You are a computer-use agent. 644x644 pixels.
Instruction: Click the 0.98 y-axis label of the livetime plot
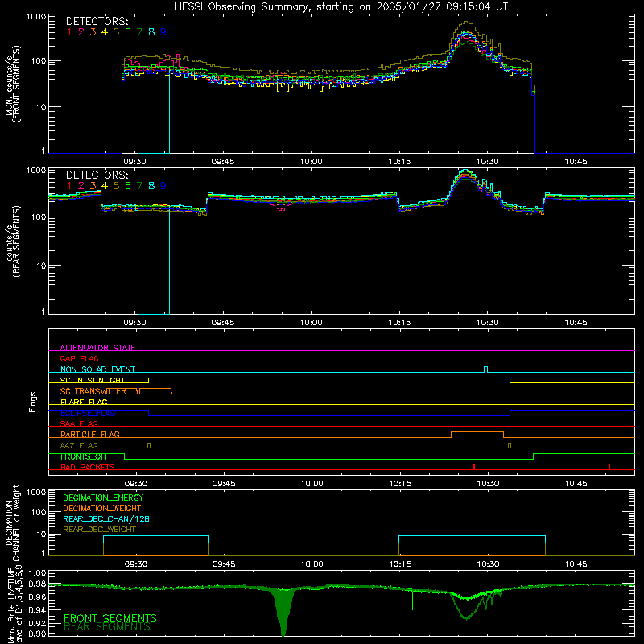(x=36, y=584)
